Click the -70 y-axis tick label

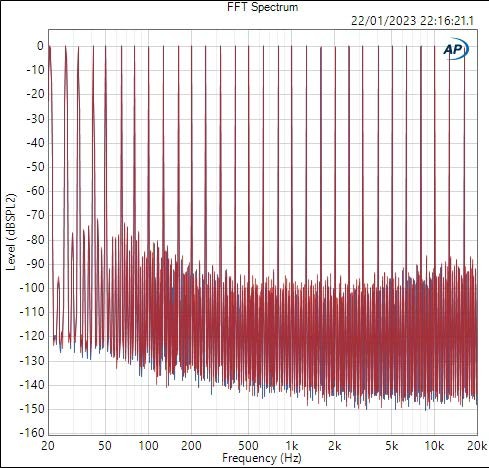(35, 215)
